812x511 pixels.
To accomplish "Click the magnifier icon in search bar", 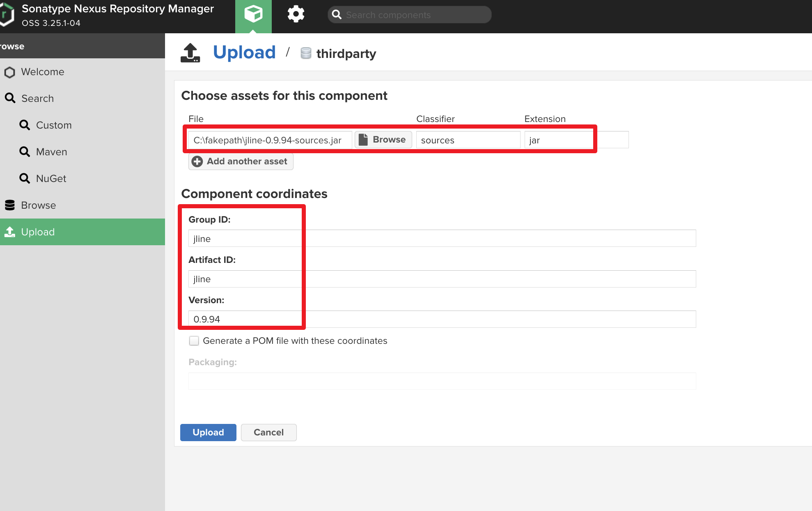I will pyautogui.click(x=337, y=15).
